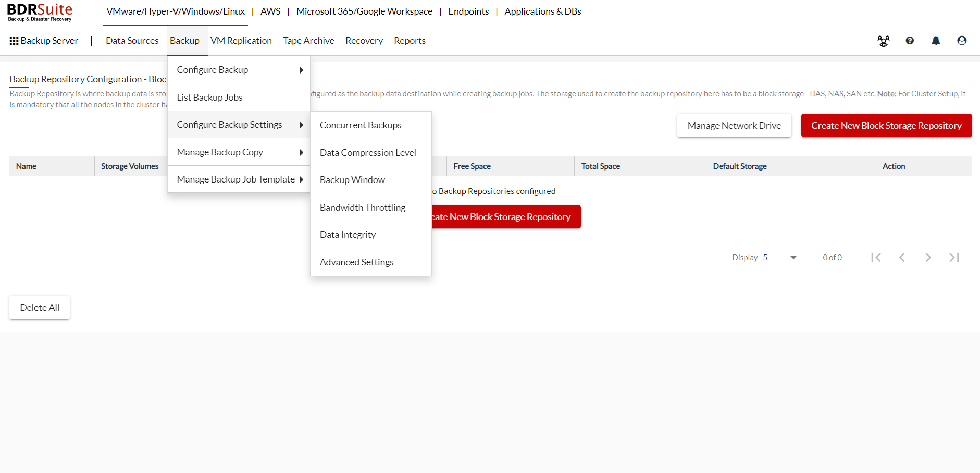Select Configure Backup Settings menu entry

[239, 125]
